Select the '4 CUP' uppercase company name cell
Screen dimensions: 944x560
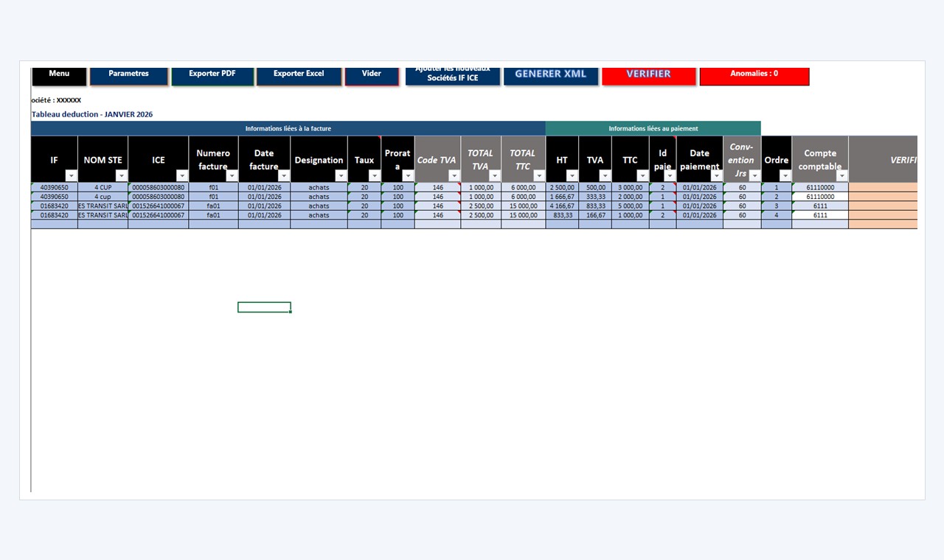(103, 187)
